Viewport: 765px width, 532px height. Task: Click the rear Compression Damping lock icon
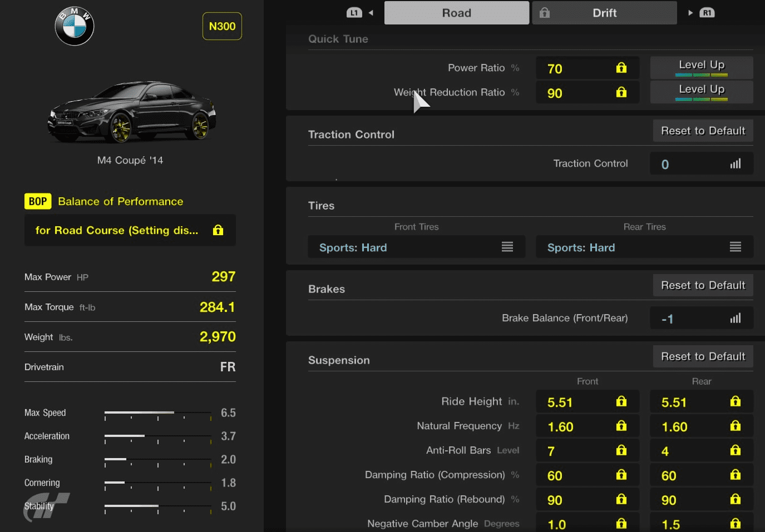(x=736, y=475)
